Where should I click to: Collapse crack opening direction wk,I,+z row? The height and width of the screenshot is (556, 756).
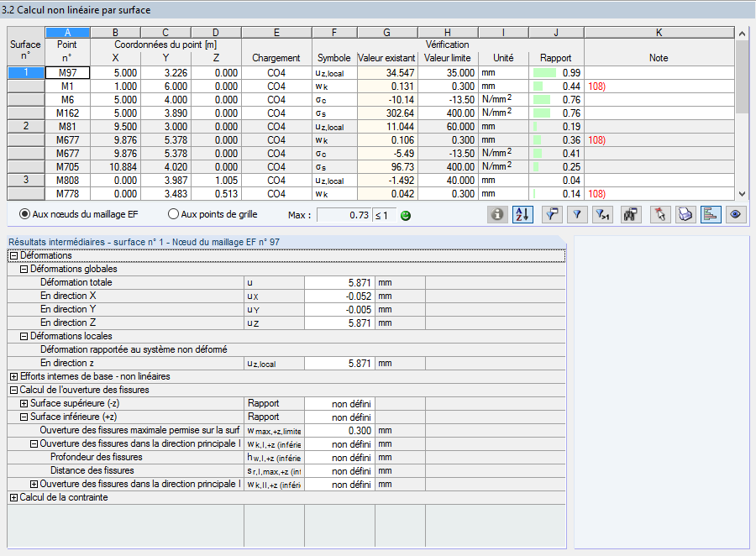pyautogui.click(x=34, y=444)
